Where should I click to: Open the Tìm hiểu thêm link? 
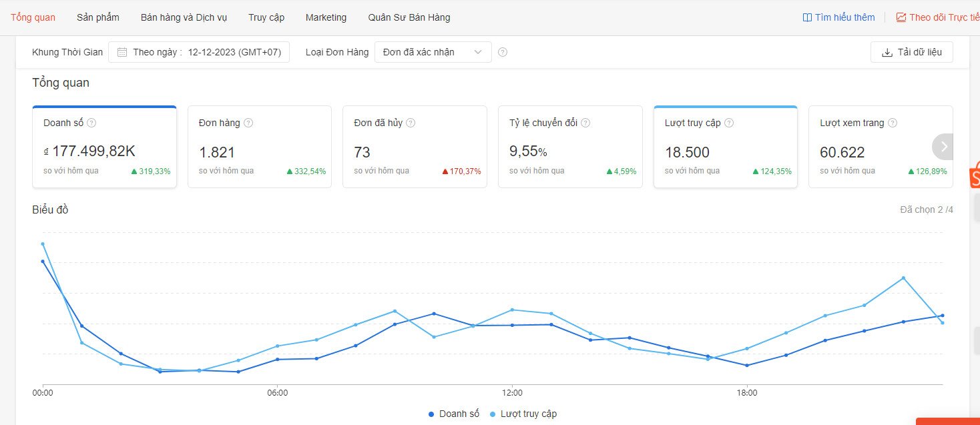point(838,17)
